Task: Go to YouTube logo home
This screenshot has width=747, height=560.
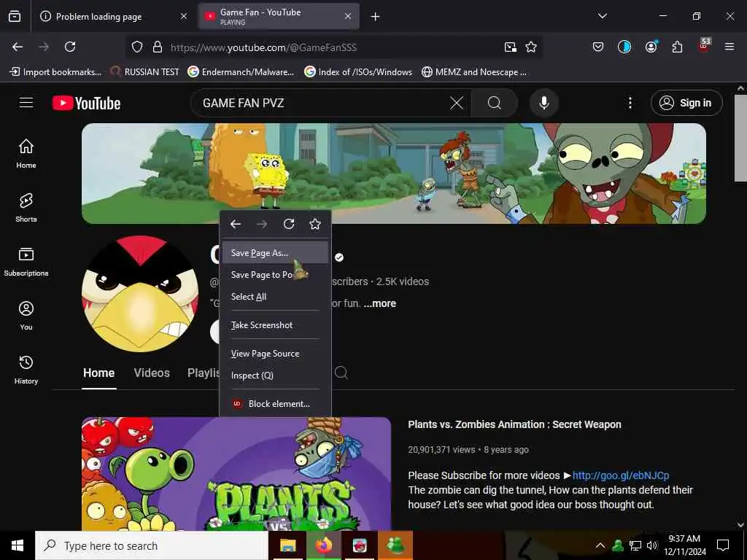Action: 86,103
